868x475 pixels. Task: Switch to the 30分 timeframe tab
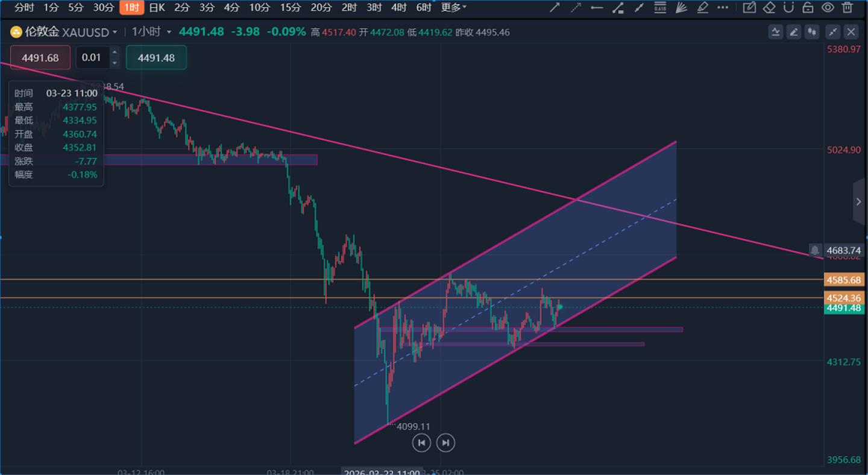click(x=103, y=8)
